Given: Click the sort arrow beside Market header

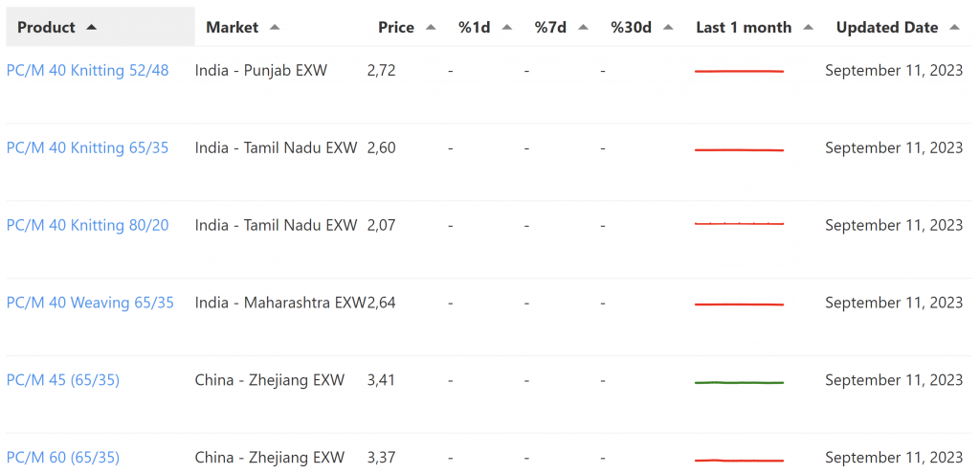Looking at the screenshot, I should [275, 28].
